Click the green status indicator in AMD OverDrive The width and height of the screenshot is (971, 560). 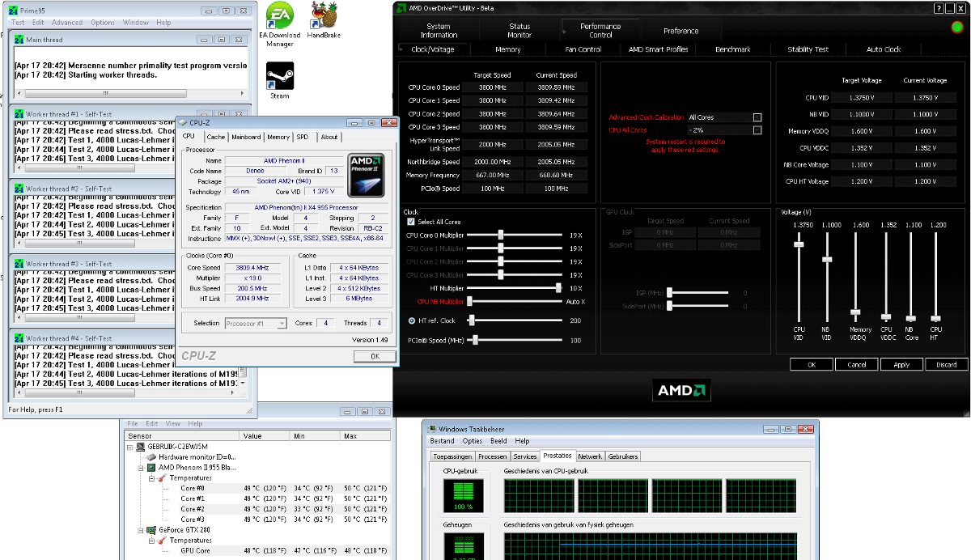[x=957, y=27]
